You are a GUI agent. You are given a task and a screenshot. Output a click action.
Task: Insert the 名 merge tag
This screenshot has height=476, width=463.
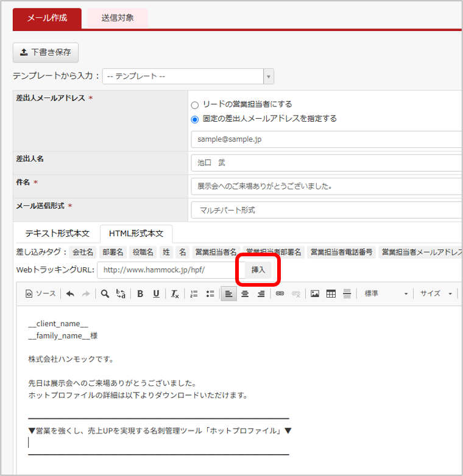182,252
